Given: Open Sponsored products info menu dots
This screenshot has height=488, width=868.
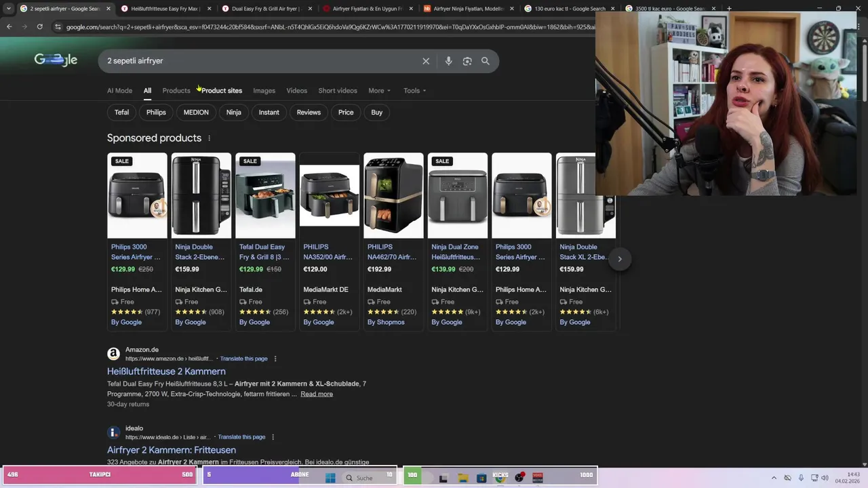Looking at the screenshot, I should pyautogui.click(x=209, y=138).
